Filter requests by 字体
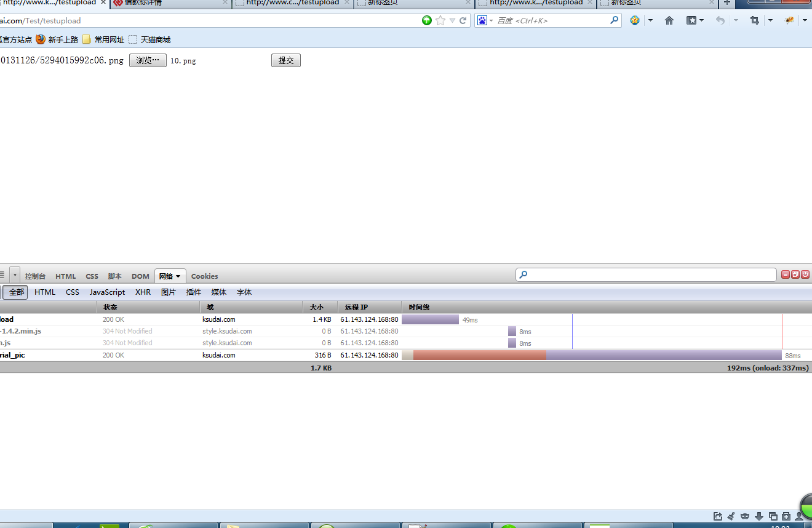The width and height of the screenshot is (812, 528). pos(244,292)
